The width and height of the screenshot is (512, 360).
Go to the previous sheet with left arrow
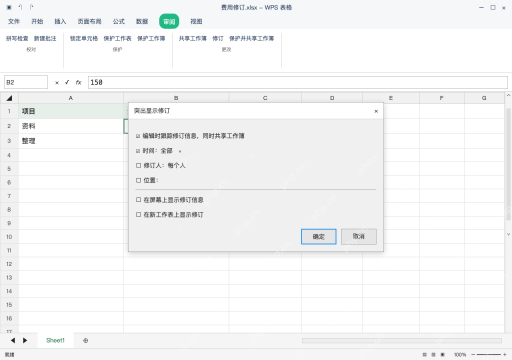(x=13, y=340)
